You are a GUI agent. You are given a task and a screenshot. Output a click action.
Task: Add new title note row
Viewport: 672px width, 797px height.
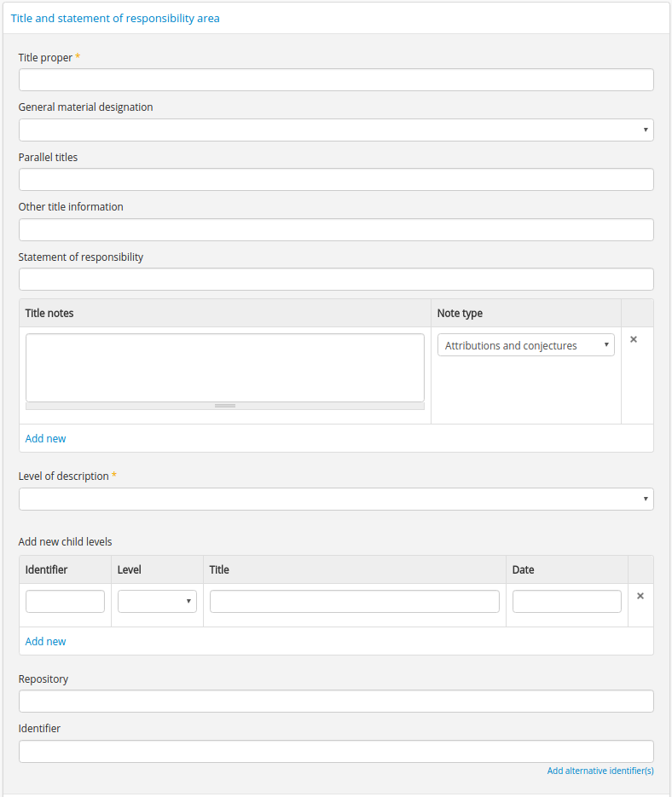(45, 439)
